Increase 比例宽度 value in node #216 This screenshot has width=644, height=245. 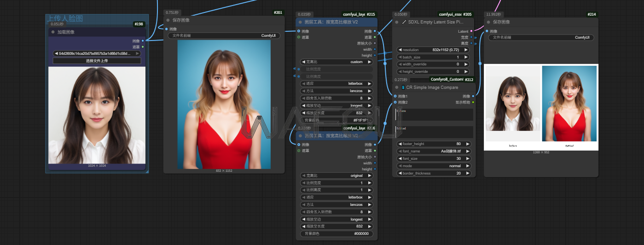coord(369,183)
